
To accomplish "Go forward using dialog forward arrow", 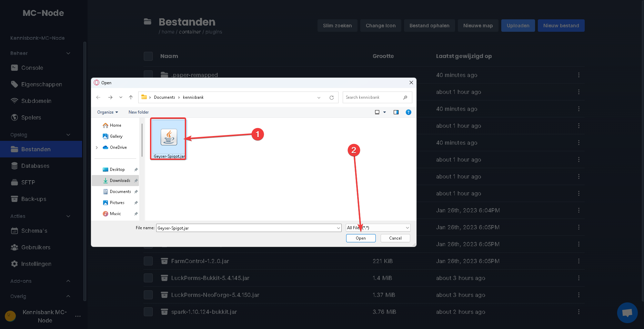I will [x=110, y=97].
